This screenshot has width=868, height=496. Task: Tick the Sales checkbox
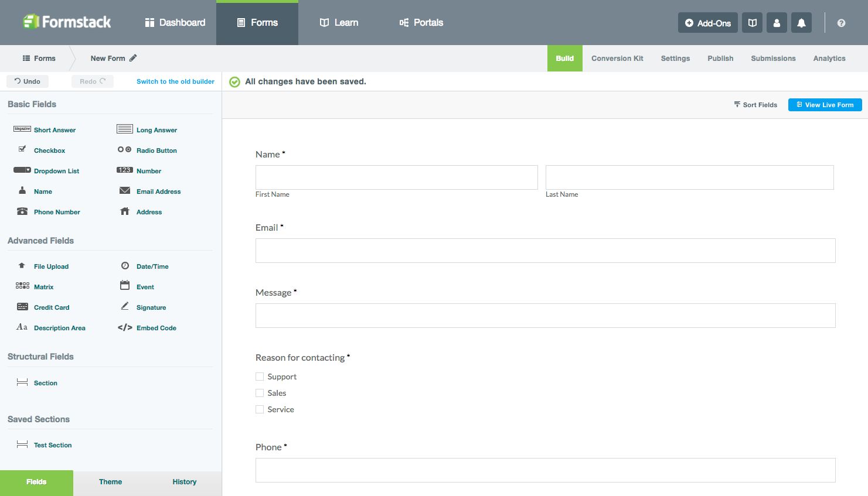pos(260,393)
